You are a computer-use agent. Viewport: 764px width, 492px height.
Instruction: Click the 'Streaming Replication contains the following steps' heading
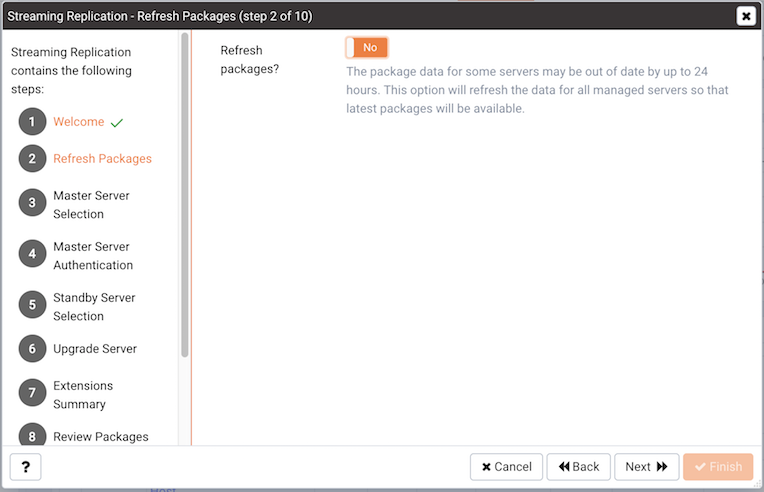71,71
